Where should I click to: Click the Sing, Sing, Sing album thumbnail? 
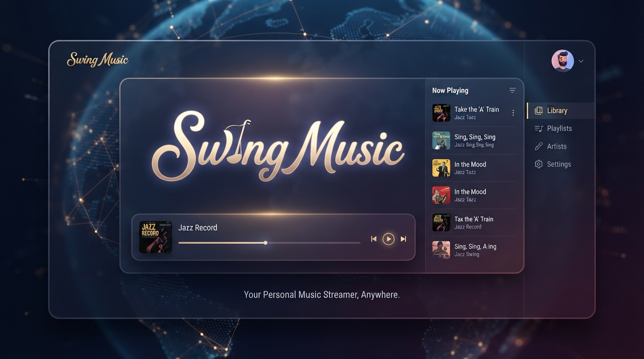441,140
